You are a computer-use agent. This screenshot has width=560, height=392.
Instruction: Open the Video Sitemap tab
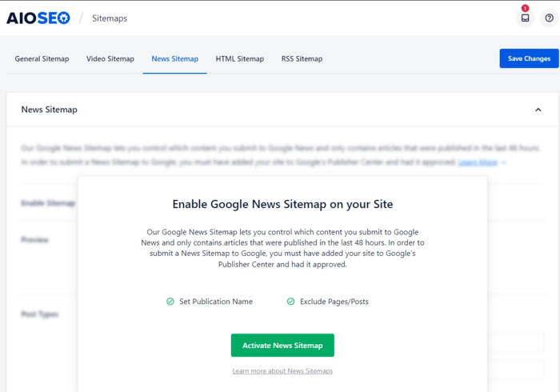click(x=110, y=58)
